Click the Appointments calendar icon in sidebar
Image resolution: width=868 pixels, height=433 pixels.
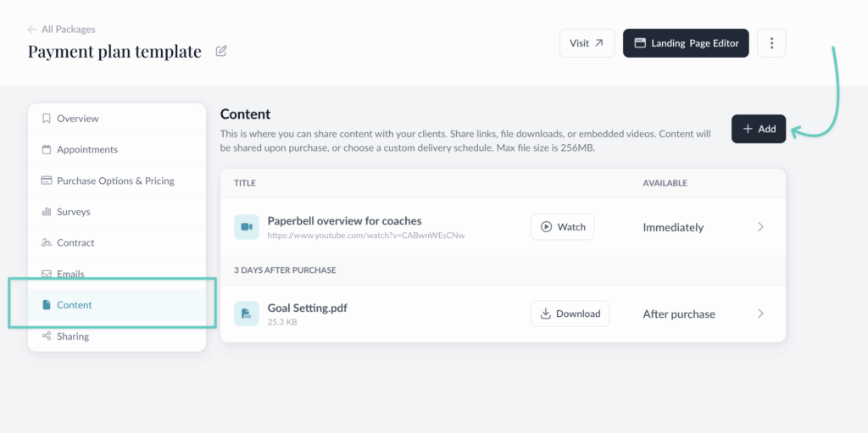47,150
